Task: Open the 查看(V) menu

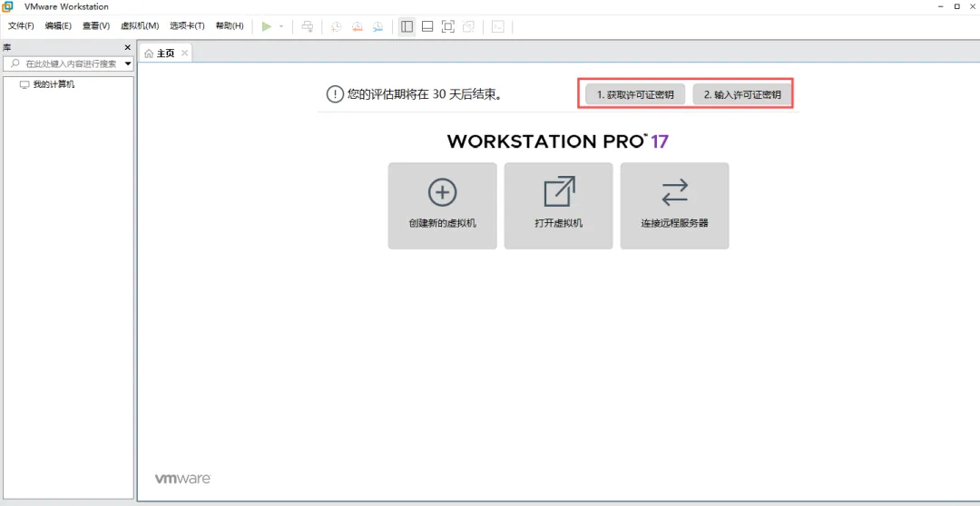Action: click(96, 25)
